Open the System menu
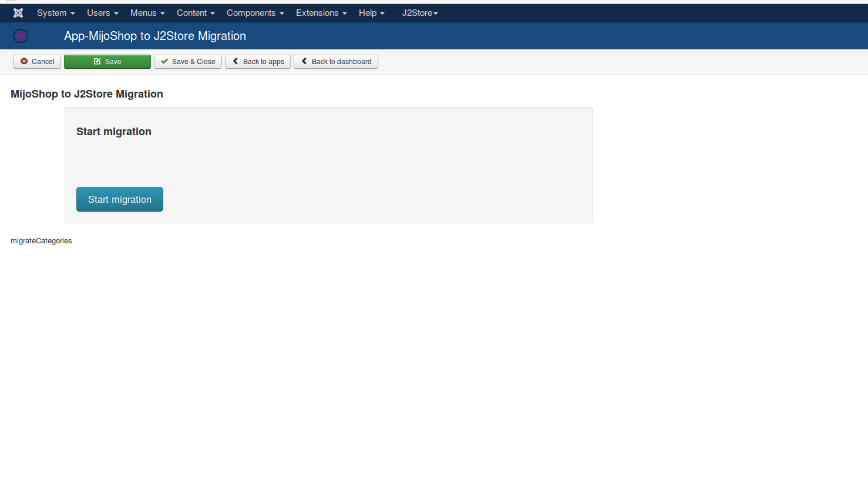The height and width of the screenshot is (489, 868). coord(56,13)
